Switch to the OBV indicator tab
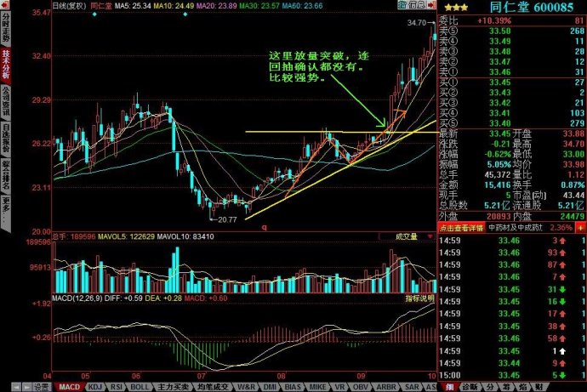 tap(361, 387)
